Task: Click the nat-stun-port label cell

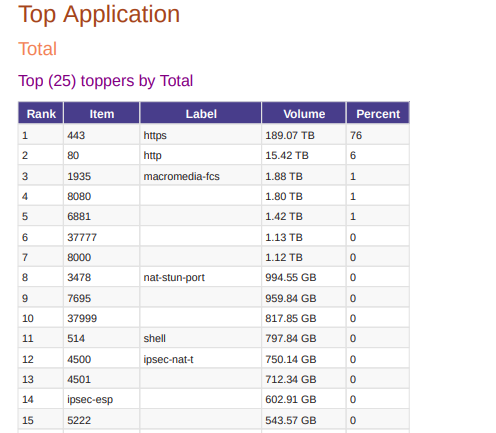Action: (201, 277)
